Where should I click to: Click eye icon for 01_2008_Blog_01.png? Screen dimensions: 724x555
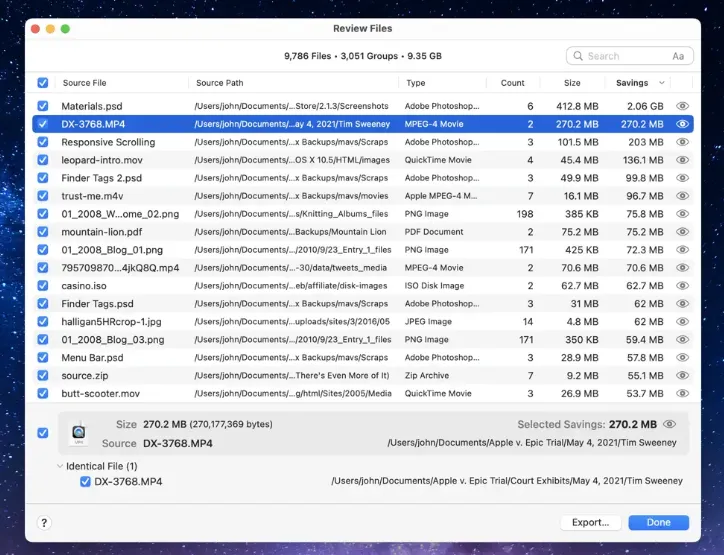tap(682, 250)
